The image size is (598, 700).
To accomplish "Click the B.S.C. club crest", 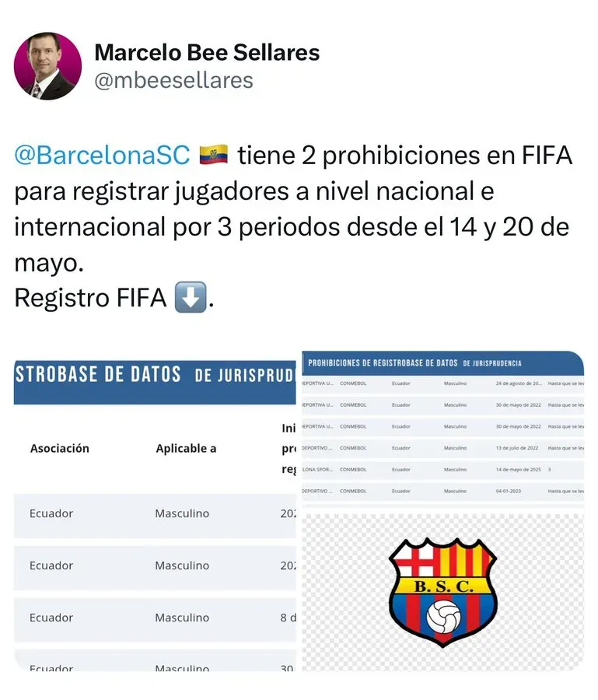I will coord(442,592).
